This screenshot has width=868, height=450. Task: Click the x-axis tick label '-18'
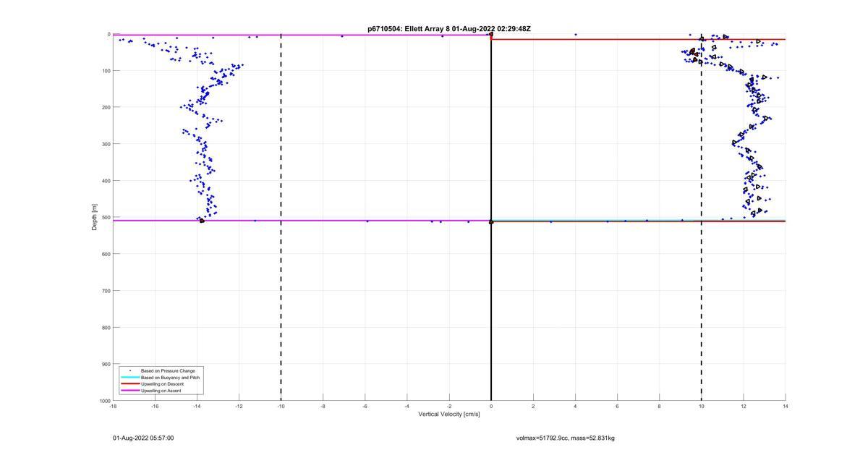113,407
